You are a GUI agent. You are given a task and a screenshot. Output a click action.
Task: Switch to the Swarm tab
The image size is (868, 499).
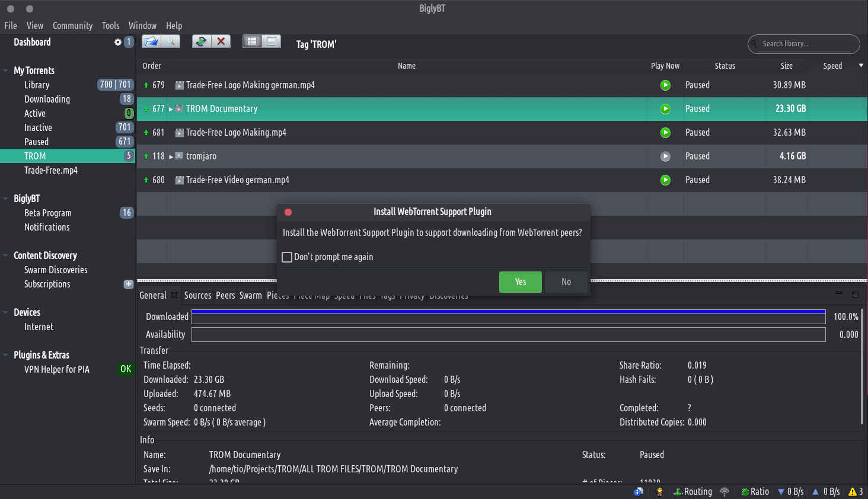(251, 295)
